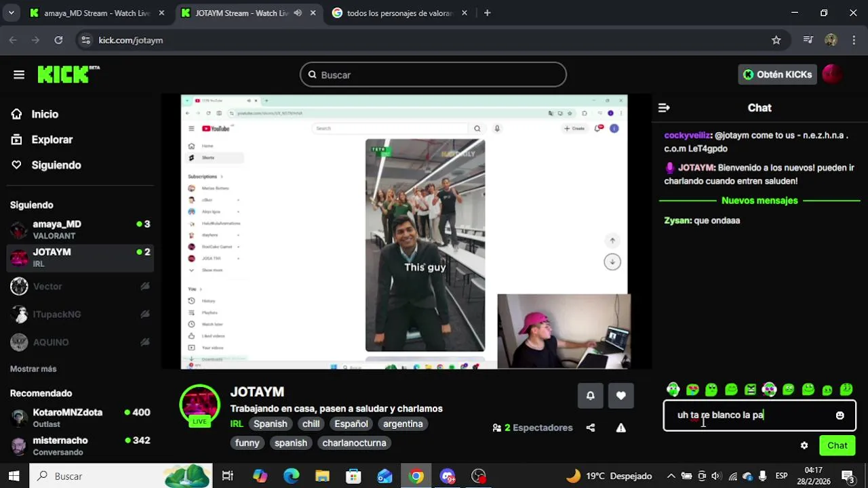
Task: Open ITupackNG offline channel
Action: click(80, 314)
